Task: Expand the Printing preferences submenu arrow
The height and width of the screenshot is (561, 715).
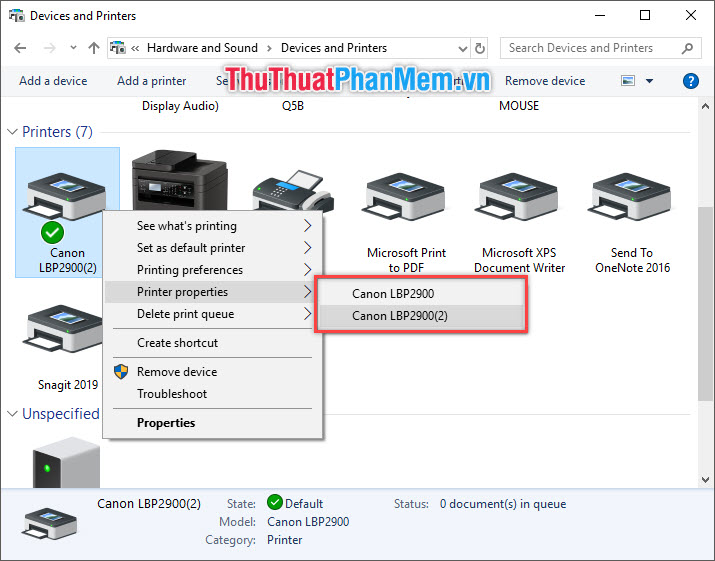Action: click(308, 270)
